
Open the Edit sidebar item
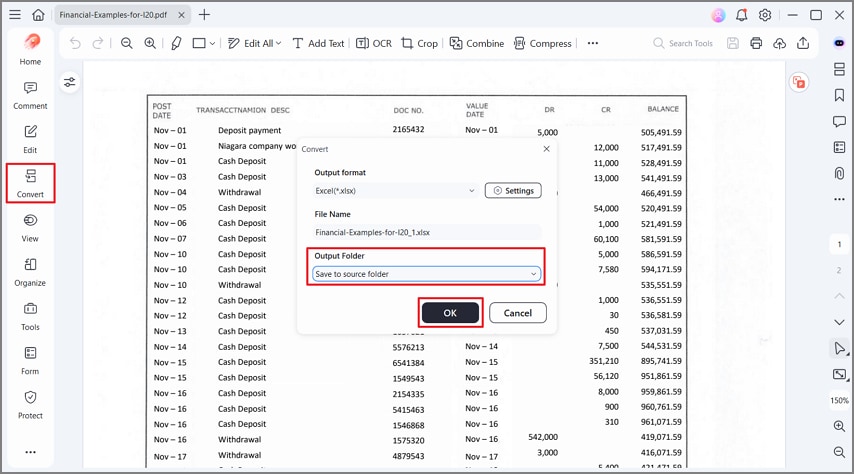tap(30, 139)
